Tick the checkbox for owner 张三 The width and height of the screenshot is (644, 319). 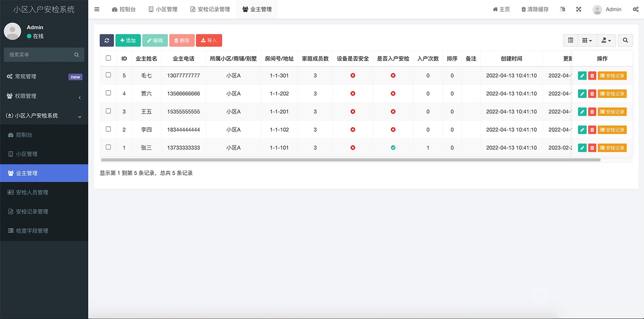pyautogui.click(x=108, y=147)
